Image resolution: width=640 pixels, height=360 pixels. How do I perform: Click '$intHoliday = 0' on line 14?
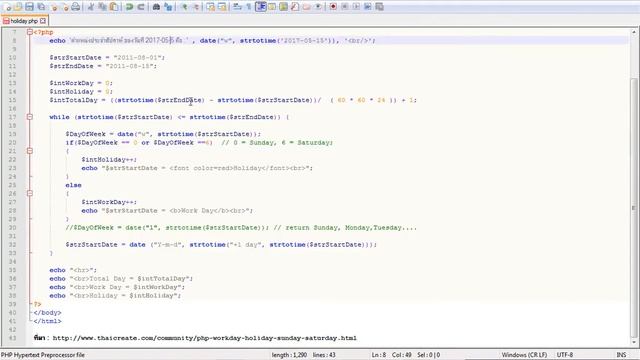tap(81, 92)
